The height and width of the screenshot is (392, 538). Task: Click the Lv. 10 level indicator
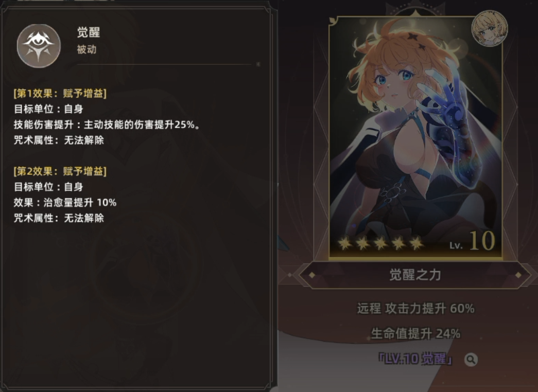[x=472, y=241]
